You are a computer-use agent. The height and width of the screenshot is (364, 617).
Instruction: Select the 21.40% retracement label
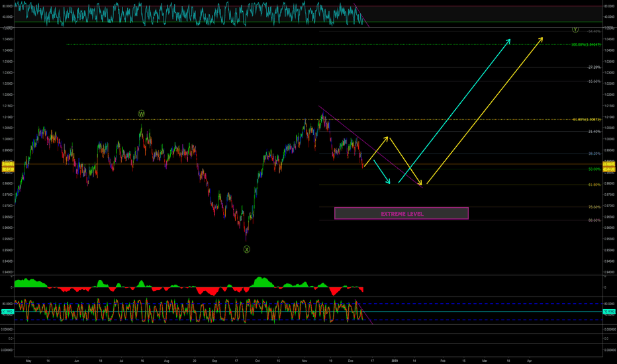pyautogui.click(x=594, y=132)
